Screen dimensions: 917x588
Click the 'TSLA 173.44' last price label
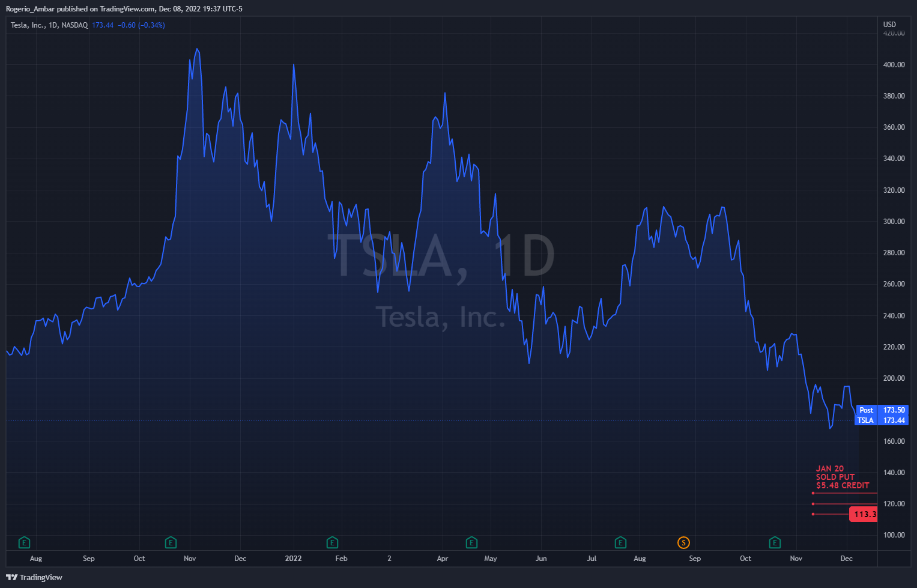tap(882, 420)
